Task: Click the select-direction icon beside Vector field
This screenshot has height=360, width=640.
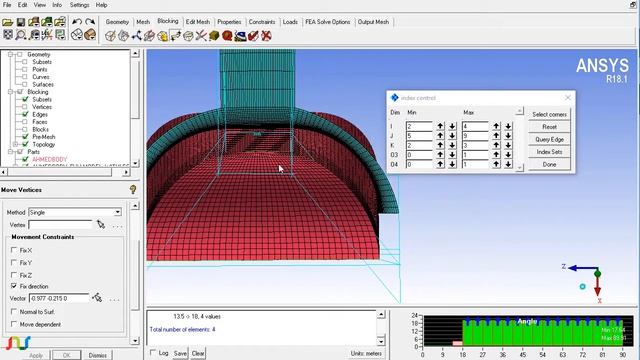Action: [97, 298]
